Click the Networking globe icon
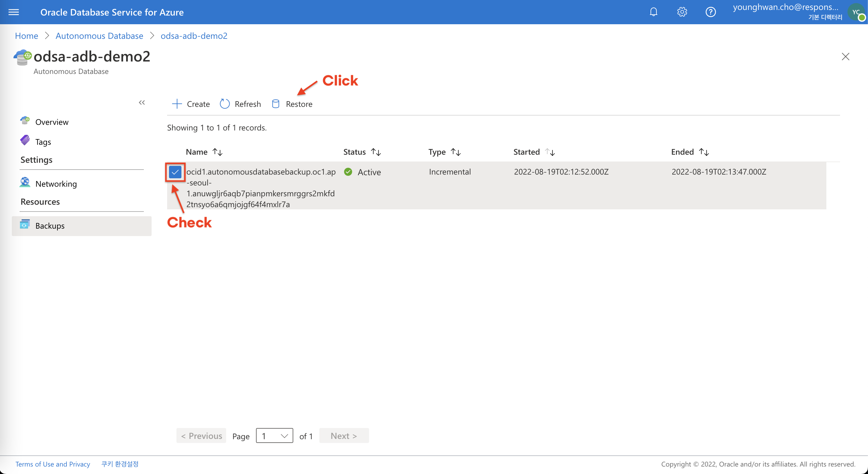Image resolution: width=868 pixels, height=474 pixels. (25, 182)
